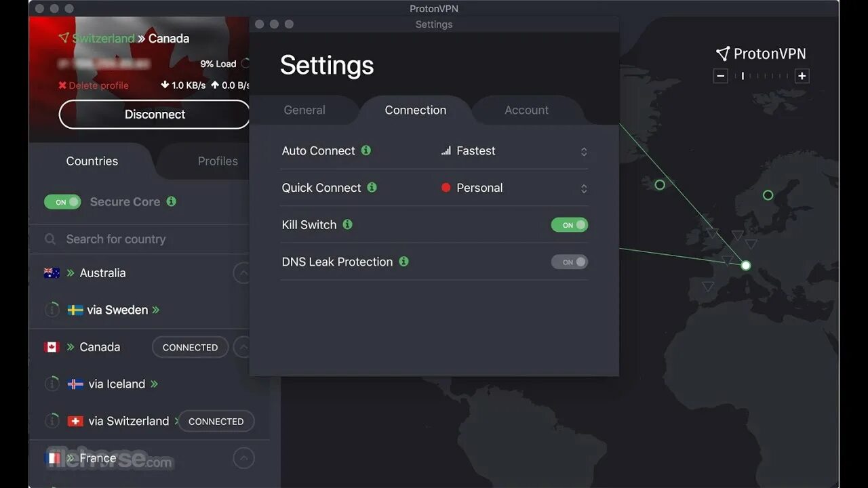Open the Account settings tab
Image resolution: width=868 pixels, height=488 pixels.
pos(527,110)
